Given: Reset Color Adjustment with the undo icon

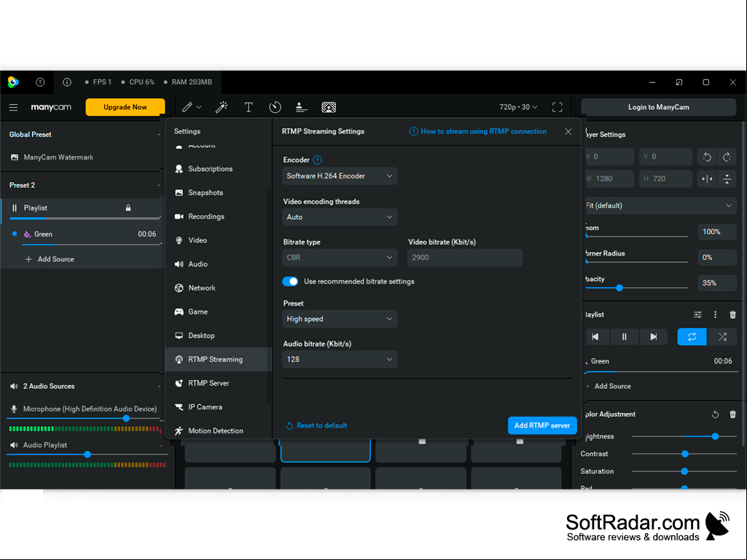Looking at the screenshot, I should pyautogui.click(x=715, y=414).
